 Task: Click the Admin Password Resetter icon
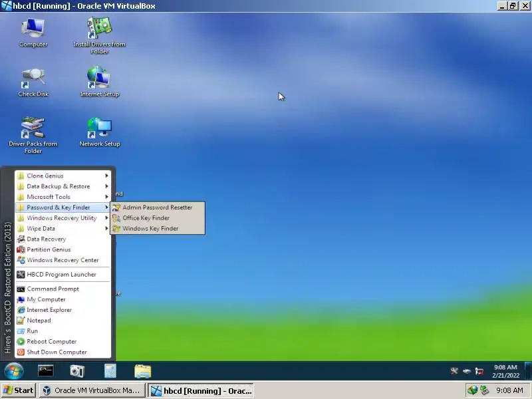pyautogui.click(x=116, y=207)
